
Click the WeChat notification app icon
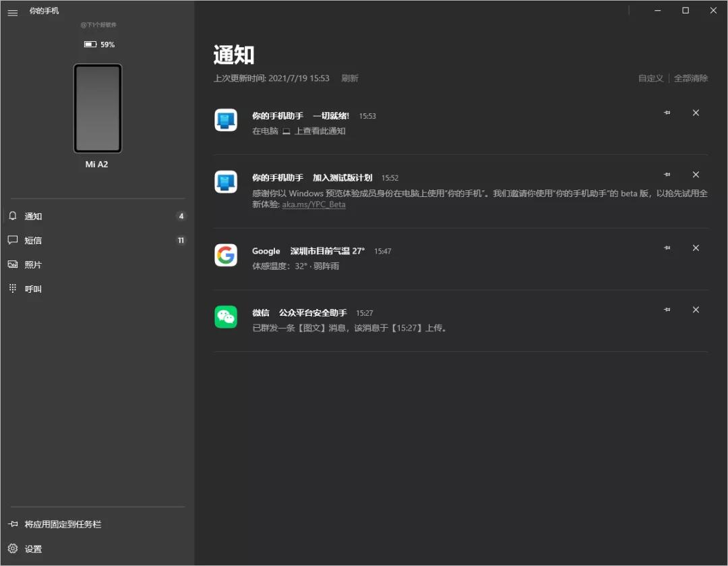coord(226,316)
